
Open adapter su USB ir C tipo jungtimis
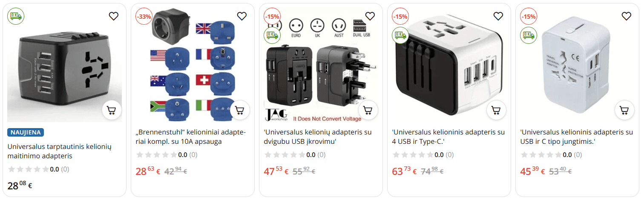576,137
